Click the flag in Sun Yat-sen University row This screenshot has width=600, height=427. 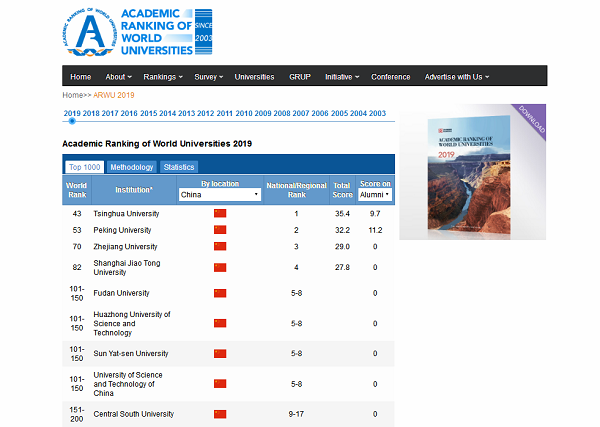(220, 353)
